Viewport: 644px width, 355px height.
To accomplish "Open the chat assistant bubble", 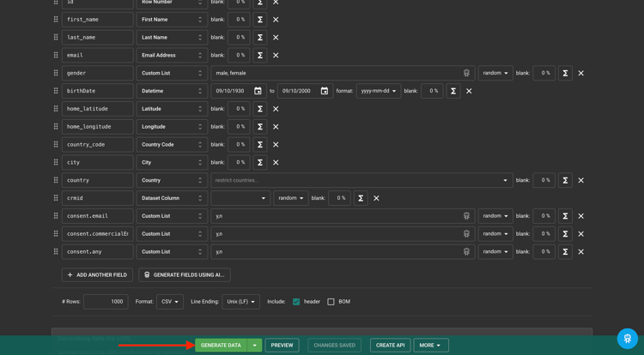I will click(627, 339).
